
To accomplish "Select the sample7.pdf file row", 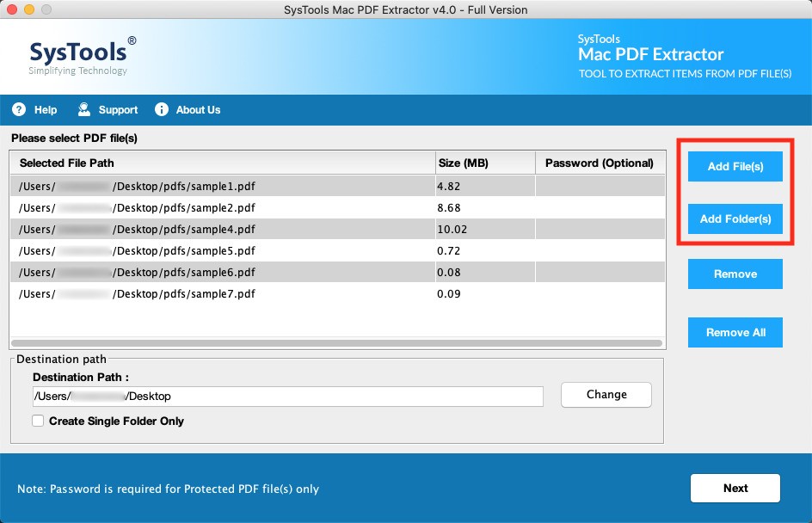I will point(338,293).
